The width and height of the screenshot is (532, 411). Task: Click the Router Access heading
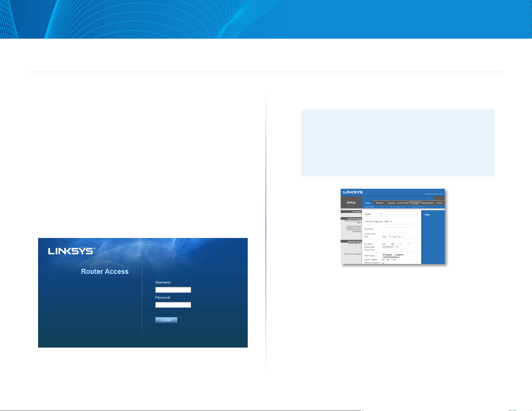coord(105,271)
